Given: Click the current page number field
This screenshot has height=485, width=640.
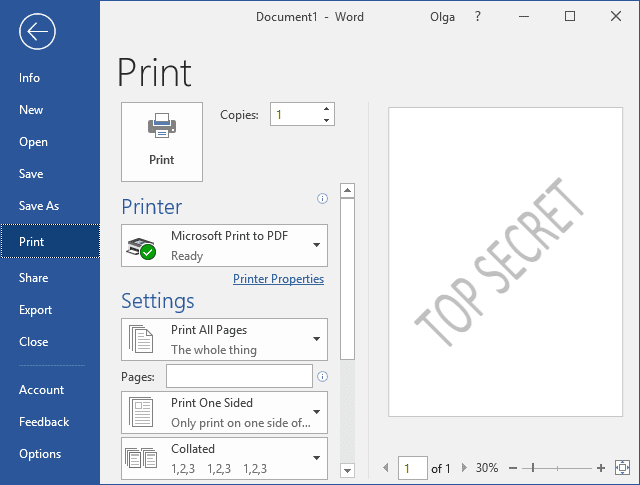Looking at the screenshot, I should [413, 468].
